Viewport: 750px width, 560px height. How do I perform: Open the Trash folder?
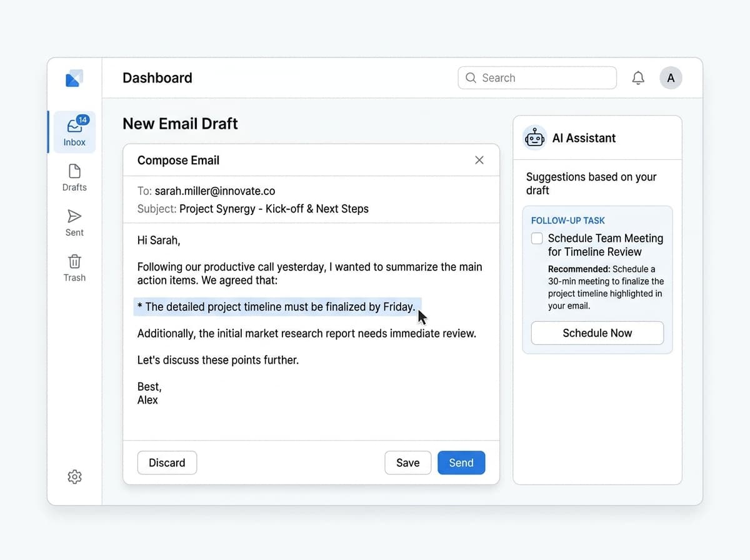click(74, 268)
